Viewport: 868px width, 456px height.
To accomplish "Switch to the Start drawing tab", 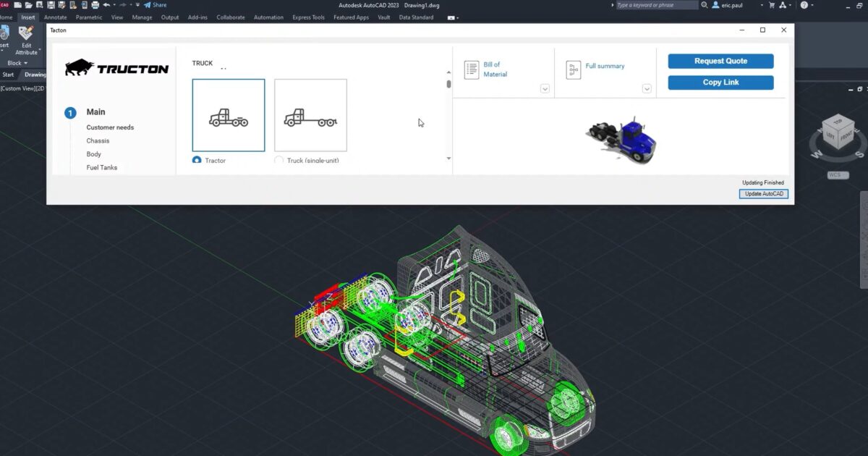I will tap(9, 75).
